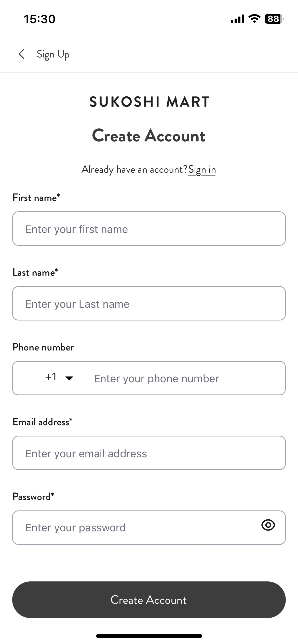Screen dimensions: 298x644
Task: Focus the Last name input field
Action: 149,303
